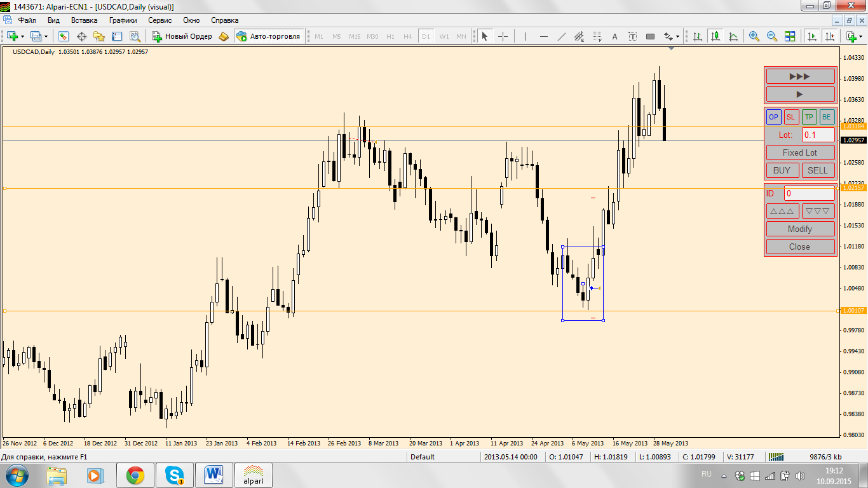Open Word from the taskbar

point(214,475)
